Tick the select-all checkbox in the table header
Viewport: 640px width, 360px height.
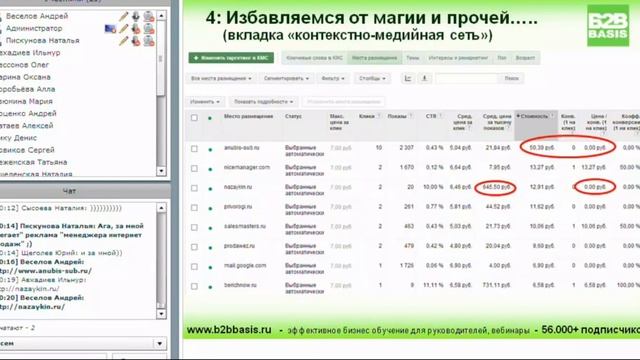[x=194, y=118]
